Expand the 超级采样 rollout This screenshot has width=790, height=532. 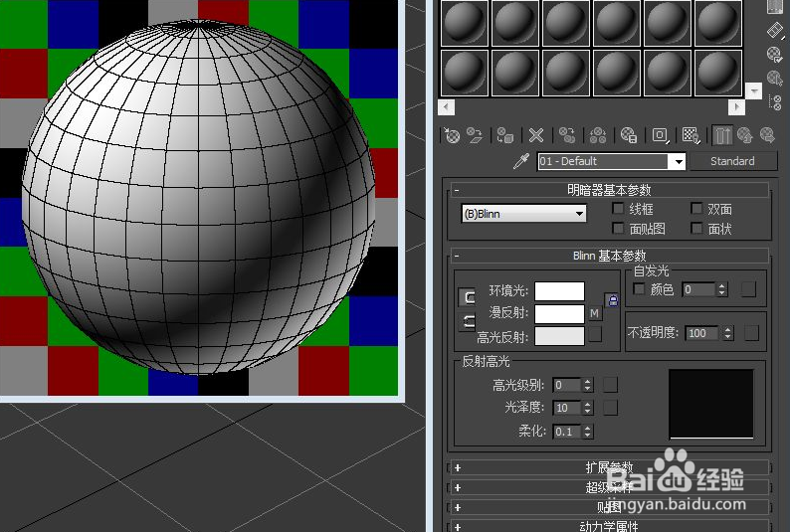[610, 487]
